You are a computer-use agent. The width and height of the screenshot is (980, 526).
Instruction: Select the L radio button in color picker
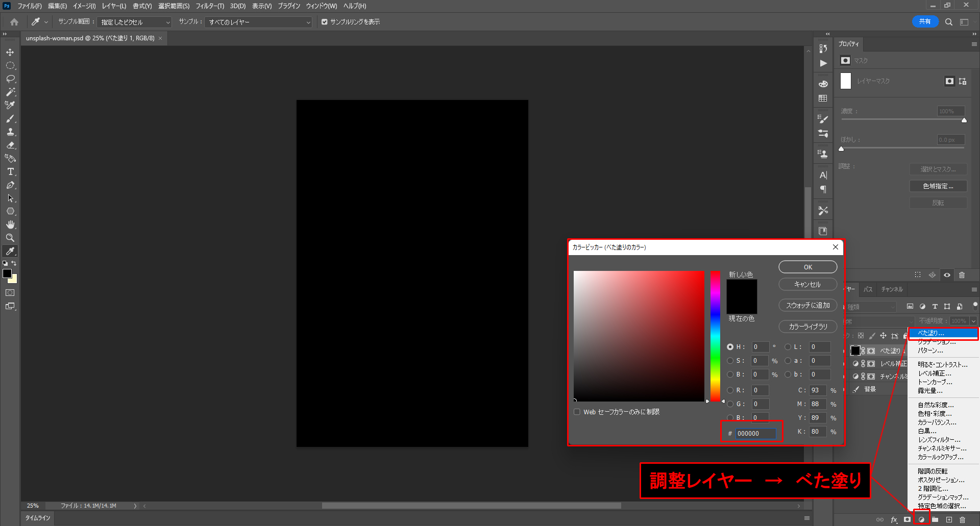point(788,347)
